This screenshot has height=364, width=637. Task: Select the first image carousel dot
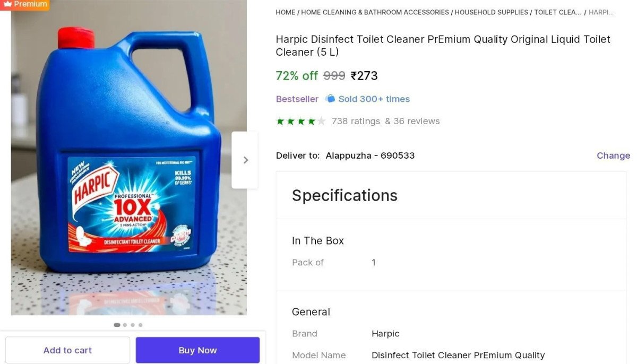pyautogui.click(x=117, y=325)
